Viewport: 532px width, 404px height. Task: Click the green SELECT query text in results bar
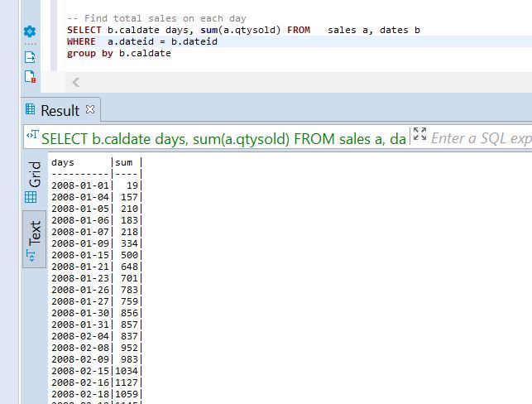223,138
